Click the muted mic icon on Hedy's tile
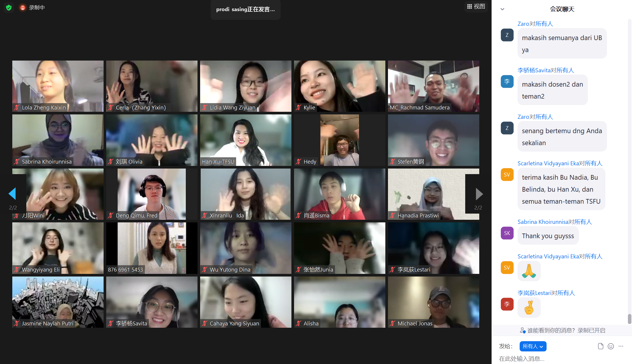The width and height of the screenshot is (632, 364). point(298,162)
